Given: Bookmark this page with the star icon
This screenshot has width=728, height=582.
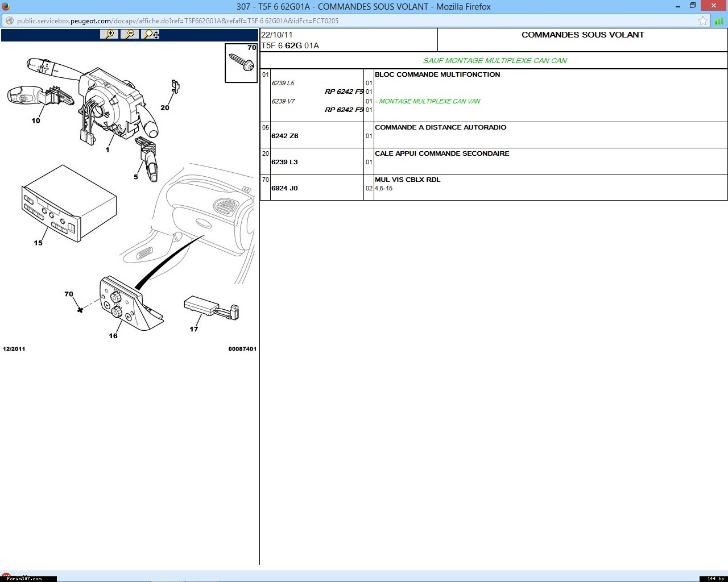Looking at the screenshot, I should click(x=703, y=21).
